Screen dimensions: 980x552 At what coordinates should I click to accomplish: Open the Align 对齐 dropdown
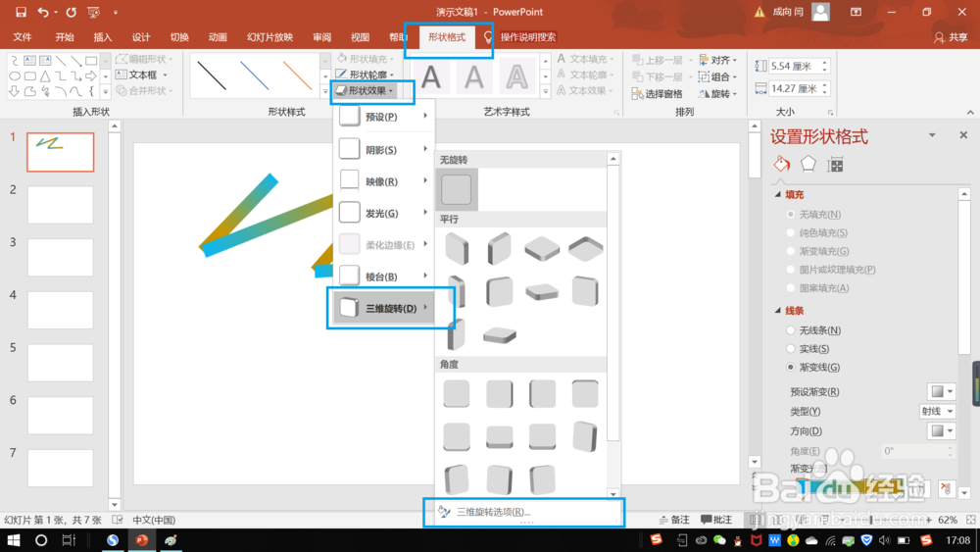718,60
